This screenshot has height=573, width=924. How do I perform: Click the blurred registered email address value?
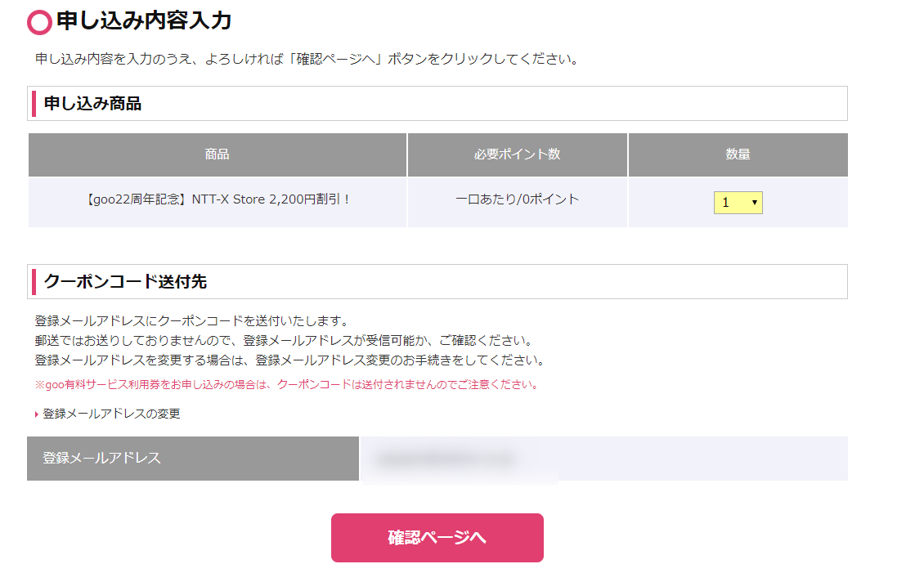point(446,460)
